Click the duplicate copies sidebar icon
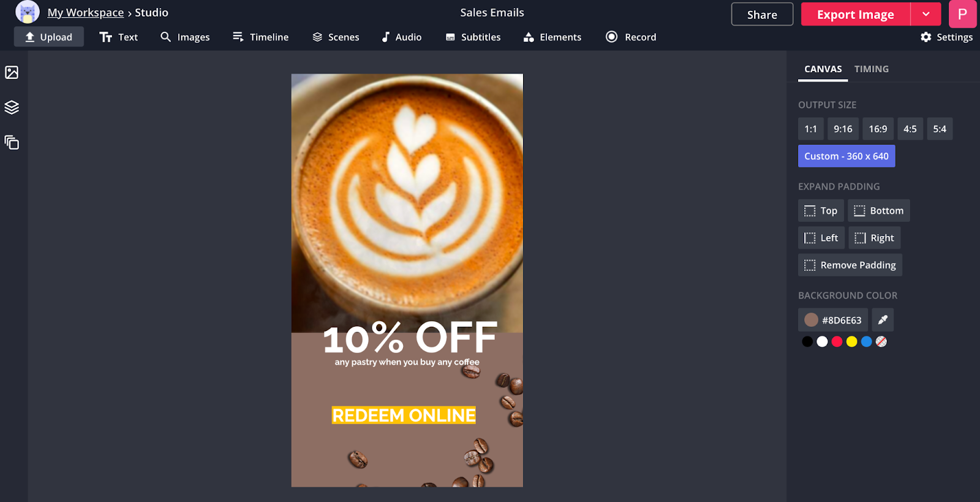980x502 pixels. 12,143
